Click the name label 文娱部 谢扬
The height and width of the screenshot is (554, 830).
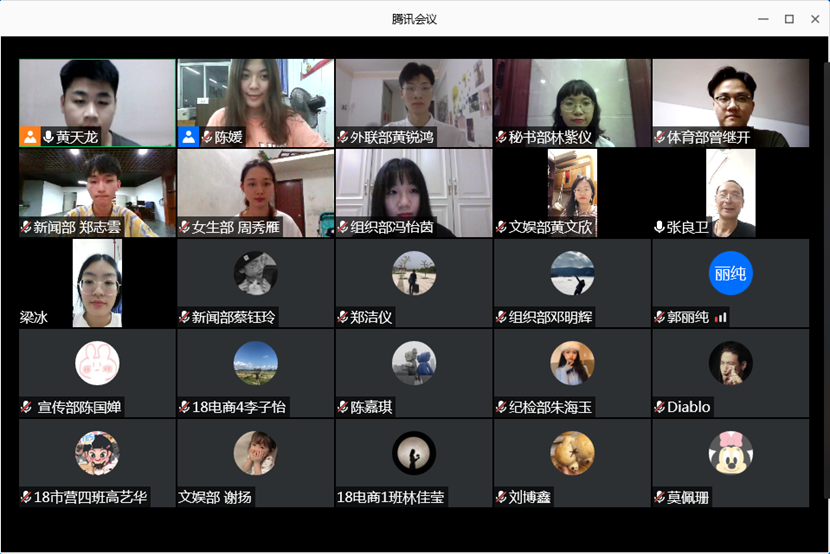coord(216,497)
